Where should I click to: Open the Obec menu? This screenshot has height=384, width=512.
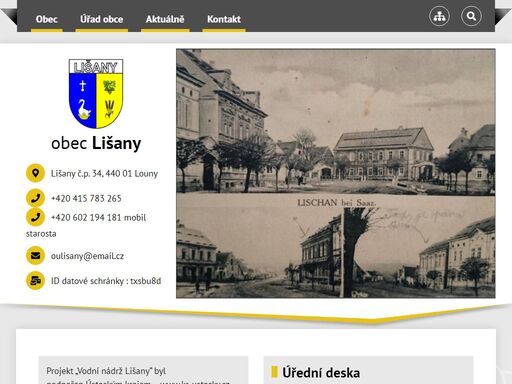47,19
